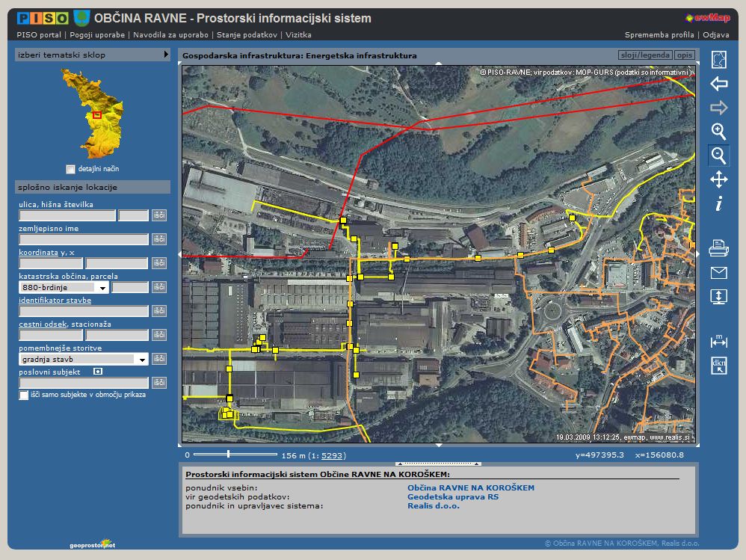Click the envelope email icon
This screenshot has height=560, width=746.
pyautogui.click(x=718, y=273)
